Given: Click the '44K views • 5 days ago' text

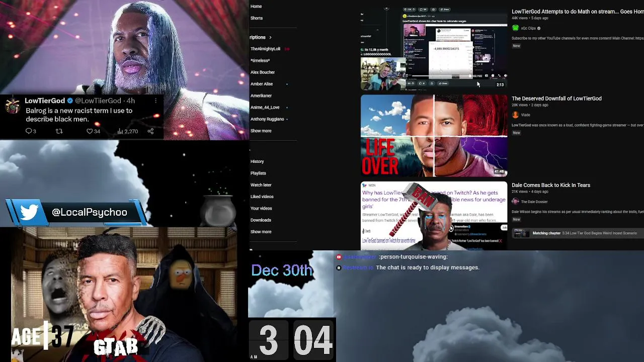Looking at the screenshot, I should (530, 18).
